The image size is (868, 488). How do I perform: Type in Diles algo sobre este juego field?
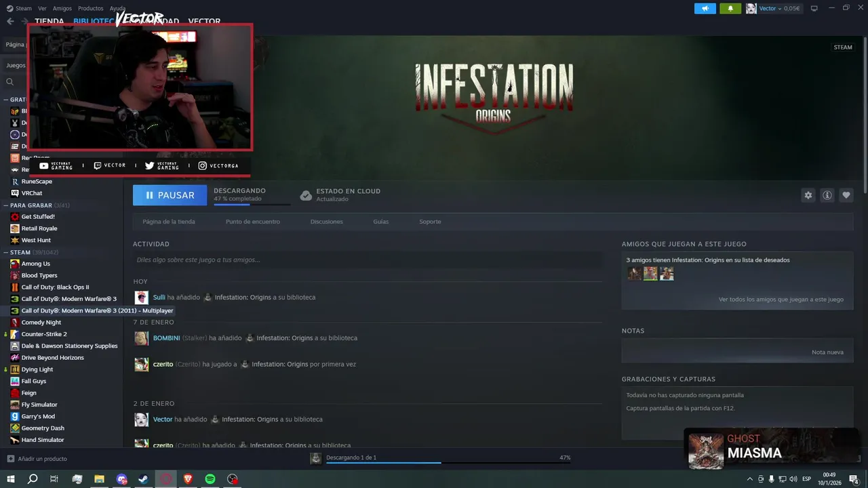pos(368,260)
